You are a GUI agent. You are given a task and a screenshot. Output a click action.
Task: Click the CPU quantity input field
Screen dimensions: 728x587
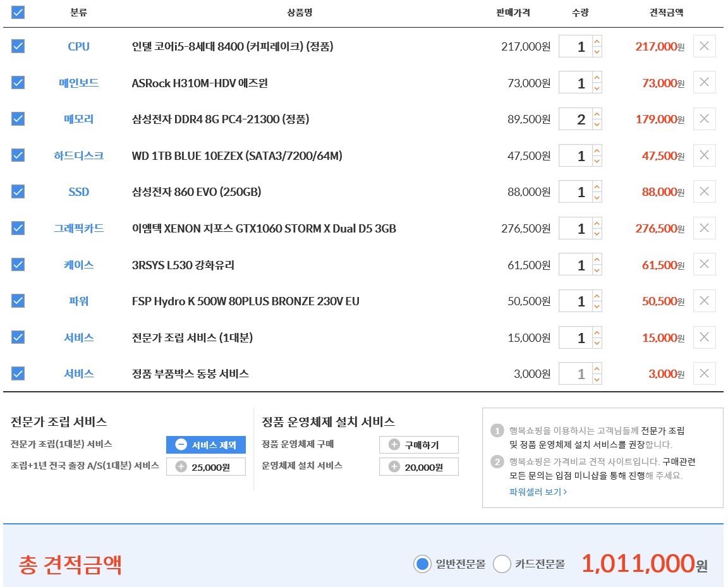point(576,46)
